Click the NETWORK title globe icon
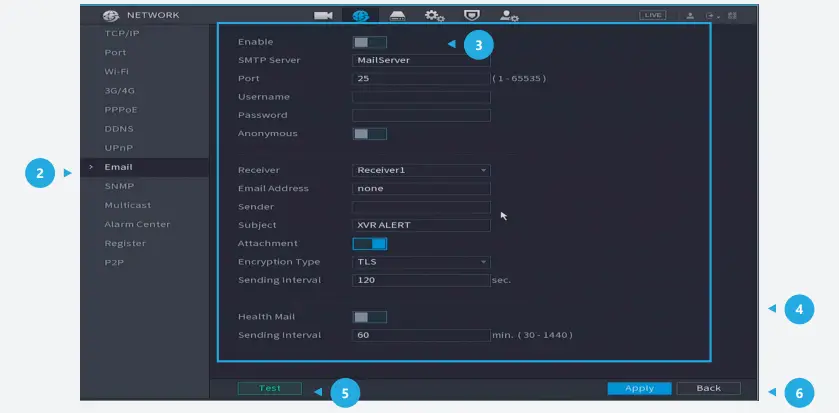 pos(111,16)
